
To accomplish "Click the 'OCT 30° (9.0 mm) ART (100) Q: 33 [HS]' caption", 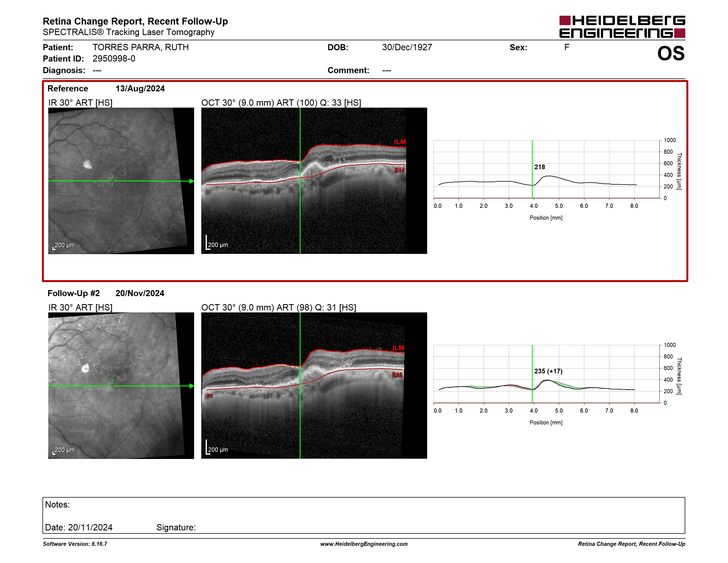I will click(281, 103).
